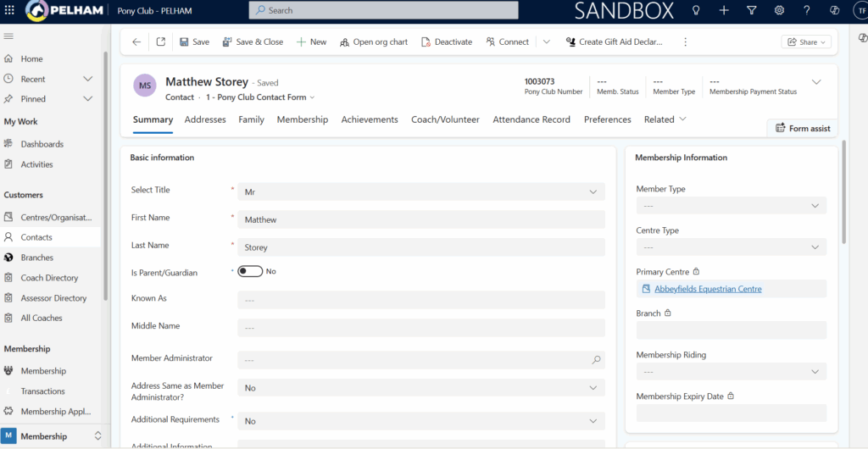The image size is (868, 449).
Task: Open the Membership Riding dropdown
Action: pos(731,372)
